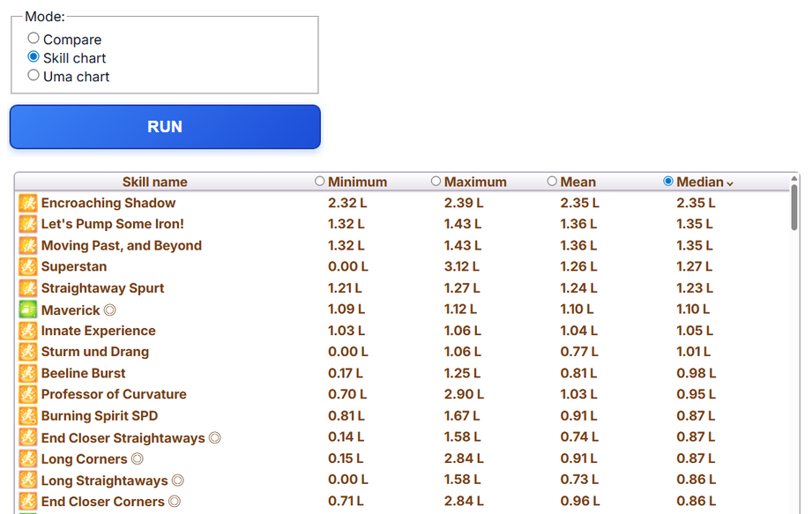Pick the Mean column radio button

(553, 182)
